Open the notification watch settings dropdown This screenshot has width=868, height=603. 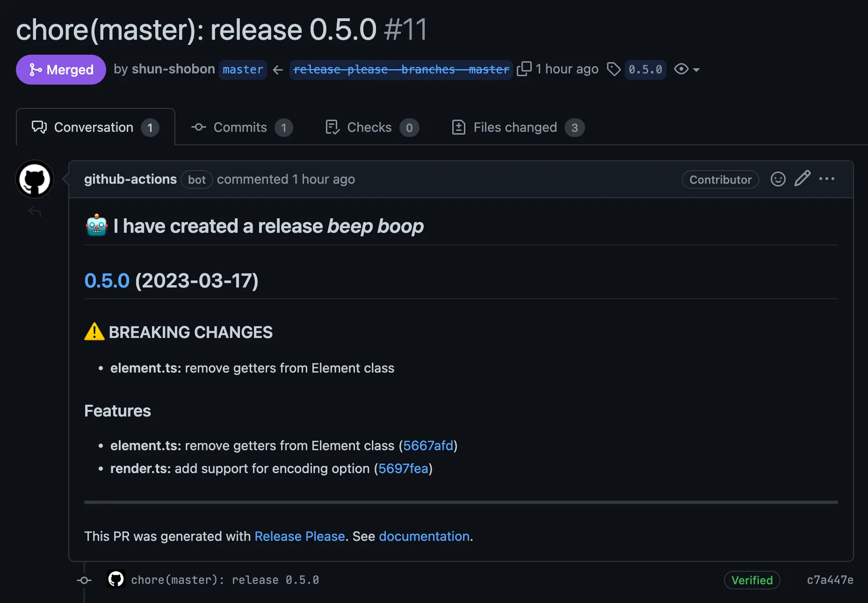point(687,69)
